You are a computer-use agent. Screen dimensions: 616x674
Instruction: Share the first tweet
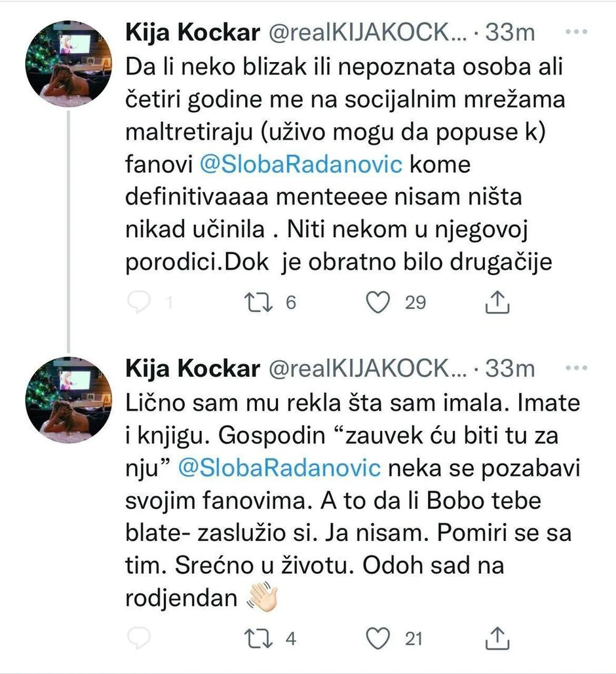497,302
